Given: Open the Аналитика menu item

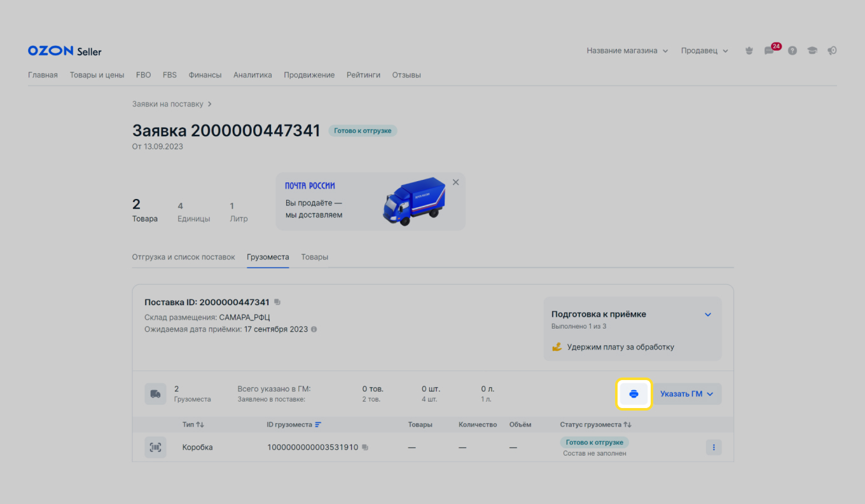Looking at the screenshot, I should [x=253, y=74].
